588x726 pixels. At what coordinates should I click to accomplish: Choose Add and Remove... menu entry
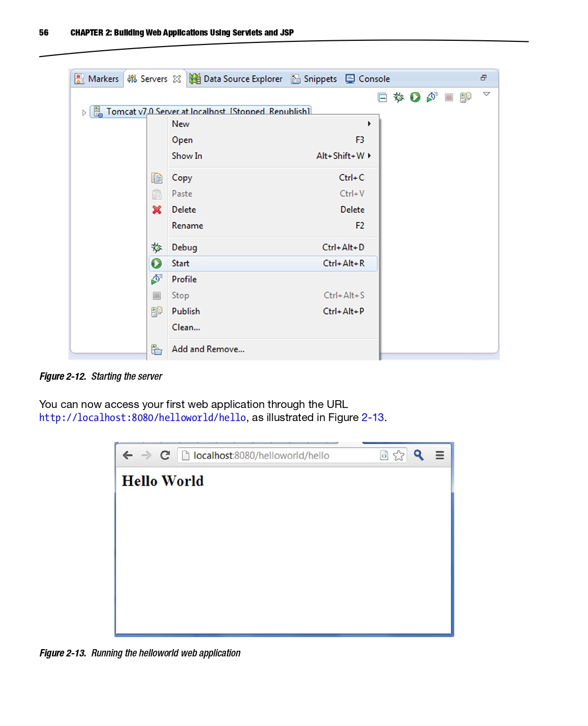point(263,349)
